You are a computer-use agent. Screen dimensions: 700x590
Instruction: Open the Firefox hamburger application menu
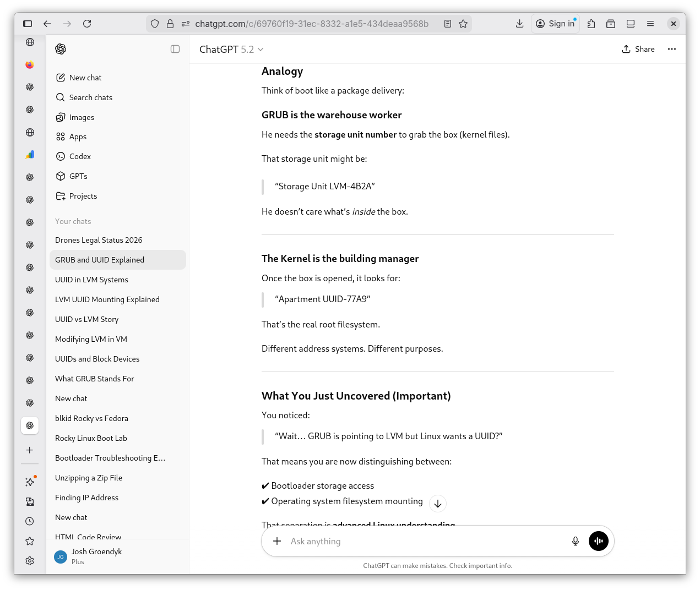(x=650, y=24)
